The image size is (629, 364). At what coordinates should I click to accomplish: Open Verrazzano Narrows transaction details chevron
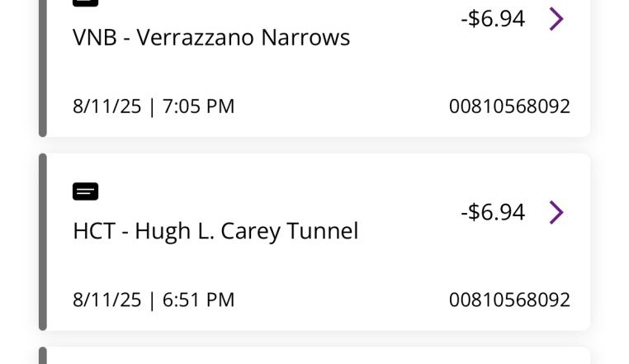(x=556, y=18)
